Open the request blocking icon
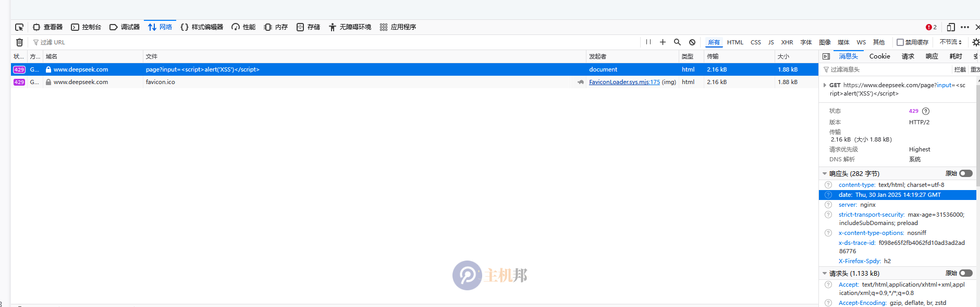The image size is (980, 307). coord(692,42)
